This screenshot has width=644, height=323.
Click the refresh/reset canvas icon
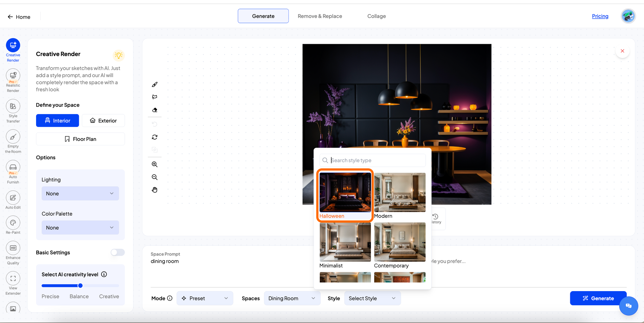click(x=155, y=137)
